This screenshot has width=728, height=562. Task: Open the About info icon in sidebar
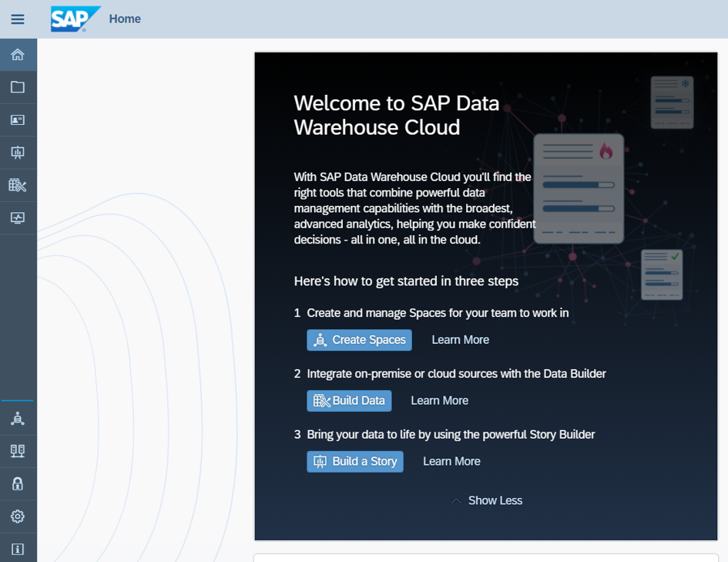pyautogui.click(x=18, y=549)
